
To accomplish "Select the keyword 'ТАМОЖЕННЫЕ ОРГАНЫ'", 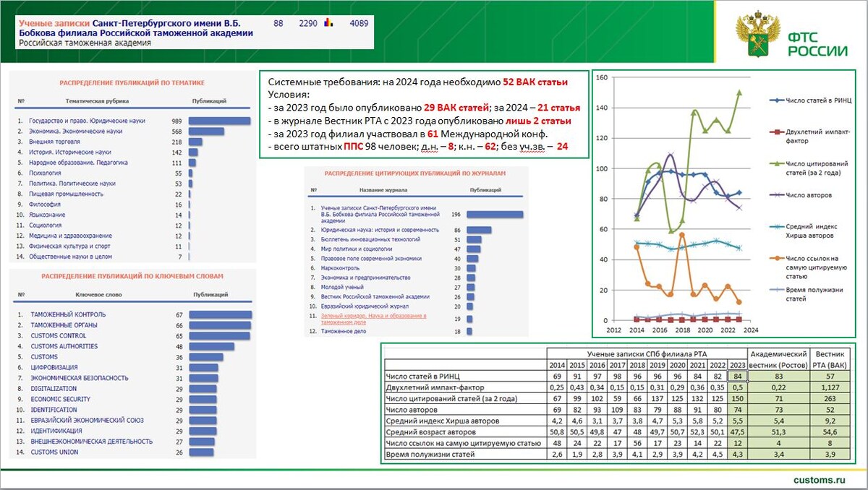I will [65, 325].
